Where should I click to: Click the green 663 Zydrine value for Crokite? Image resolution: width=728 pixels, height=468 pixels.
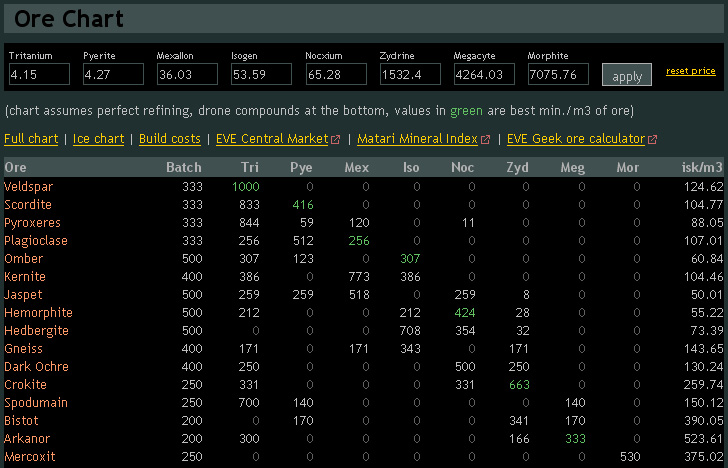[x=519, y=384]
